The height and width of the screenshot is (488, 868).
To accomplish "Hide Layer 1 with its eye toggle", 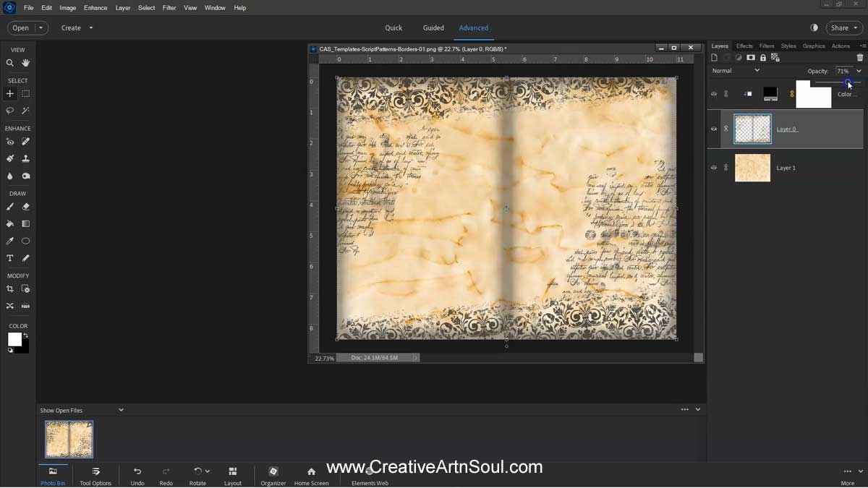I will pyautogui.click(x=714, y=167).
